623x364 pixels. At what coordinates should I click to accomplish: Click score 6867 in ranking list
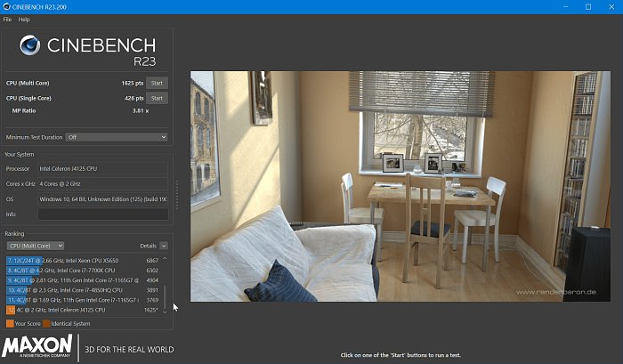(152, 260)
